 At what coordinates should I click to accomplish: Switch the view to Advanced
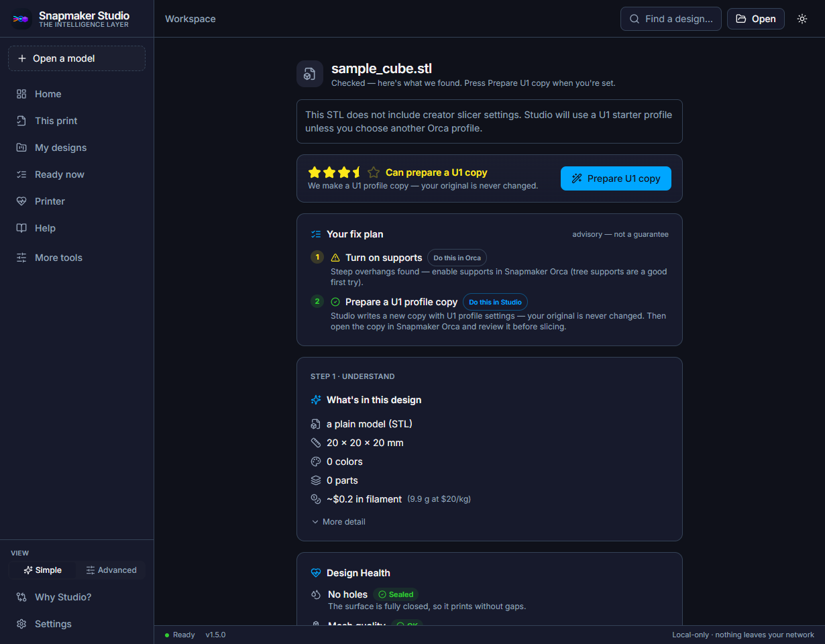(111, 570)
